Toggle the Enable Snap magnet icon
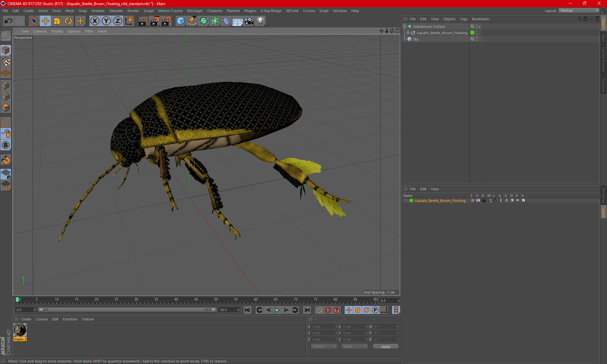Image resolution: width=607 pixels, height=364 pixels. click(x=6, y=160)
